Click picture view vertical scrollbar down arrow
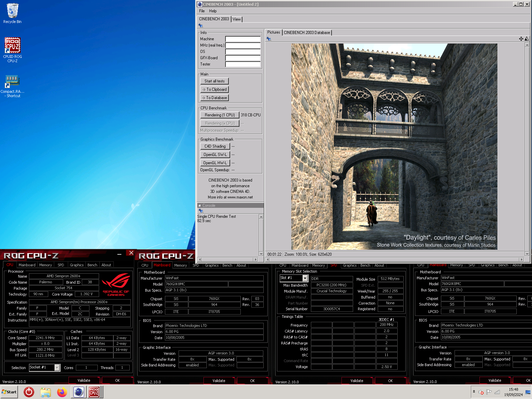The image size is (532, 399). click(x=527, y=254)
